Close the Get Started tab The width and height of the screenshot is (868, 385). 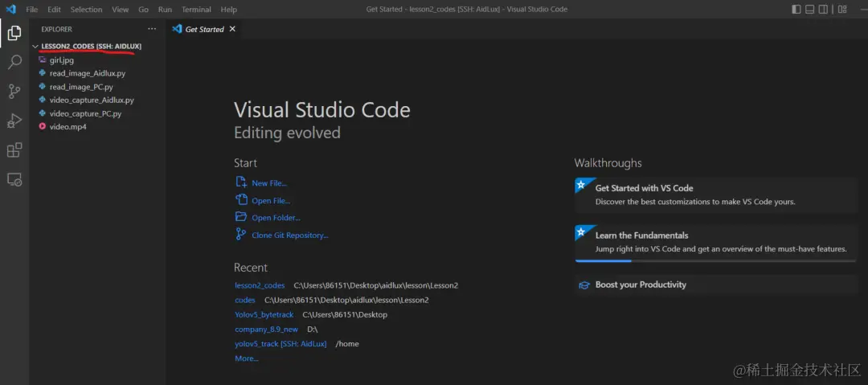232,29
